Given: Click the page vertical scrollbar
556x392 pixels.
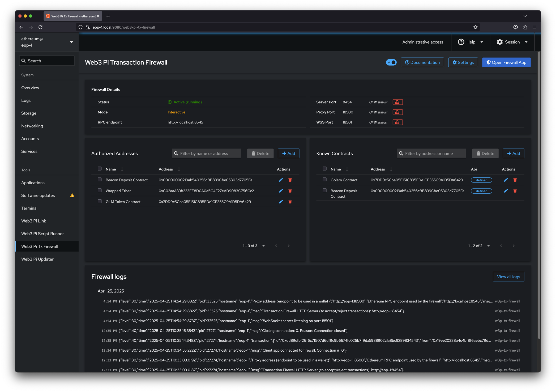Looking at the screenshot, I should click(539, 195).
